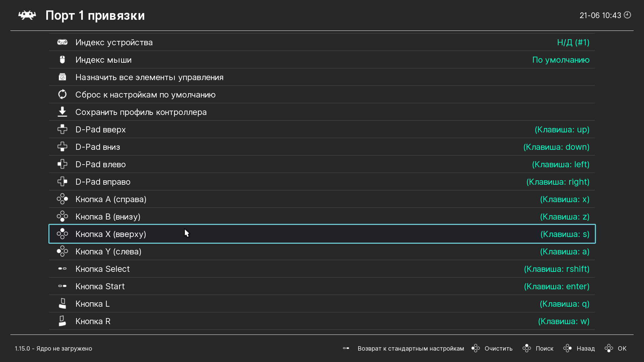This screenshot has height=362, width=644.
Task: Click the Кнопка B face-button icon
Action: point(62,217)
